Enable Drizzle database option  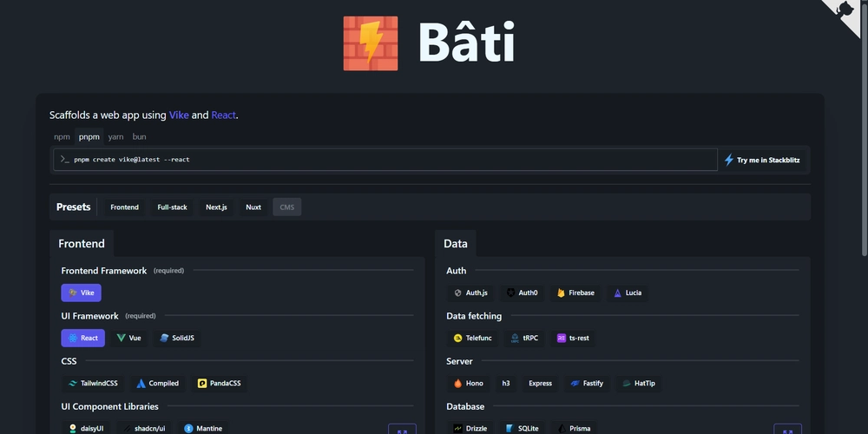click(470, 429)
